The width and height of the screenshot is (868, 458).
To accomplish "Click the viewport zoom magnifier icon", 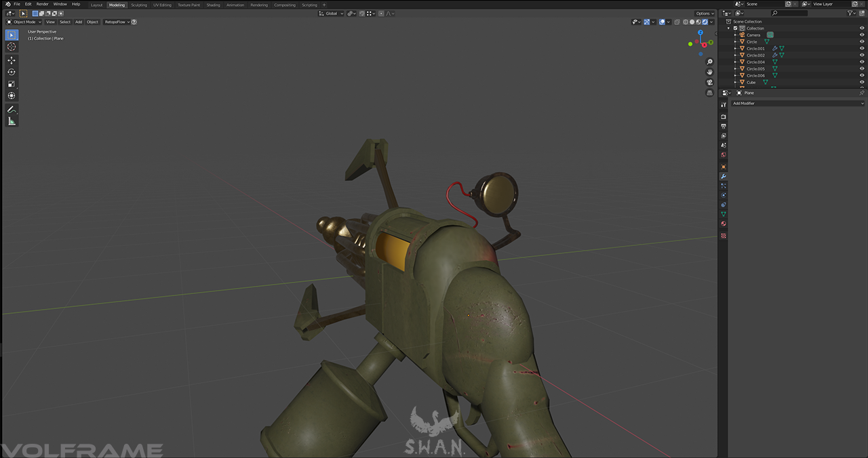I will (x=709, y=62).
